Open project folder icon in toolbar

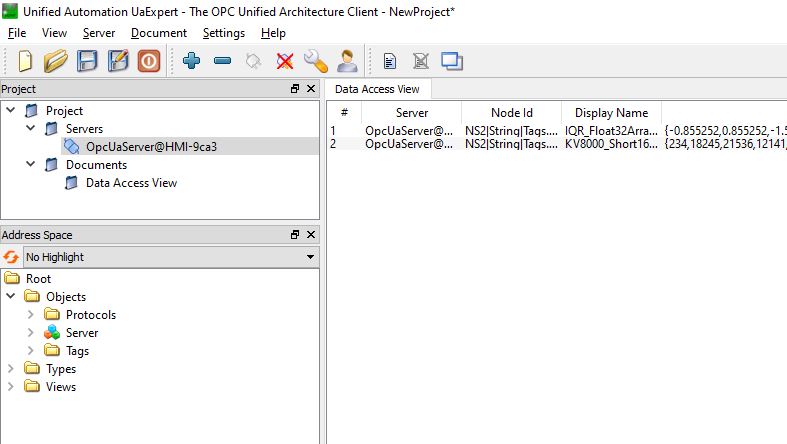coord(55,61)
